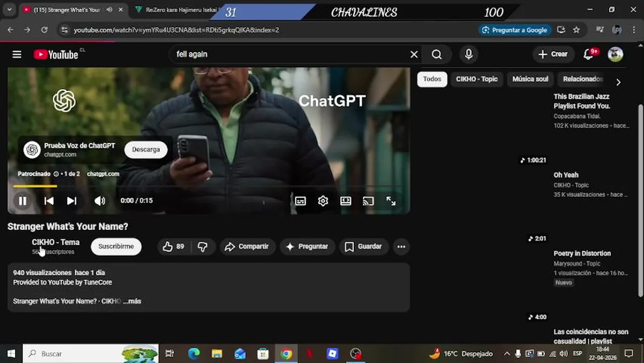Open YouTube notifications bell
This screenshot has width=644, height=363.
(x=589, y=54)
